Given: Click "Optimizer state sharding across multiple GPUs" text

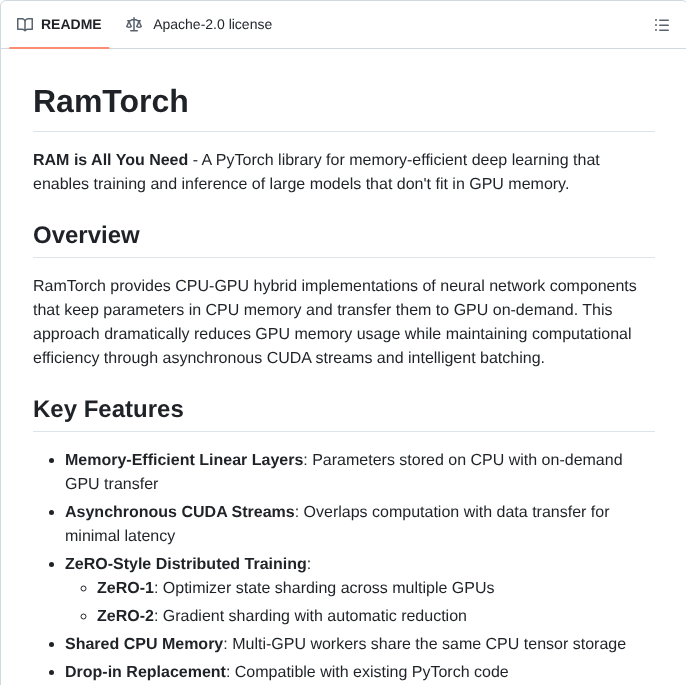Looking at the screenshot, I should (328, 588).
